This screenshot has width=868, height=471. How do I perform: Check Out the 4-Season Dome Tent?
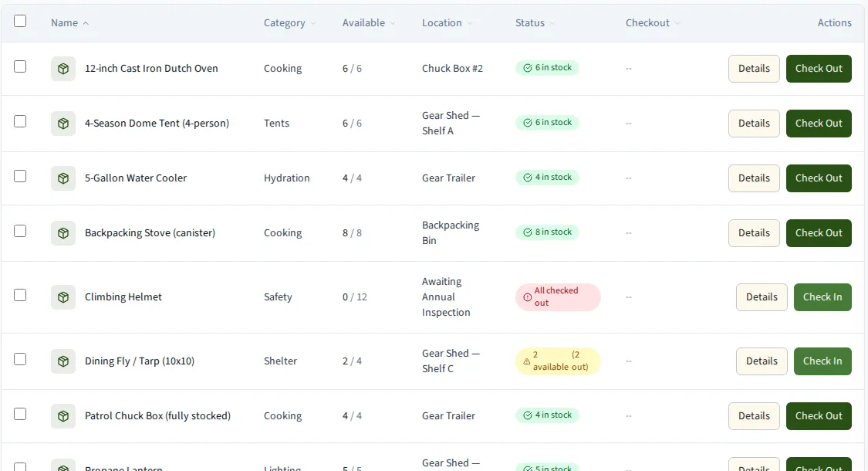(x=819, y=124)
